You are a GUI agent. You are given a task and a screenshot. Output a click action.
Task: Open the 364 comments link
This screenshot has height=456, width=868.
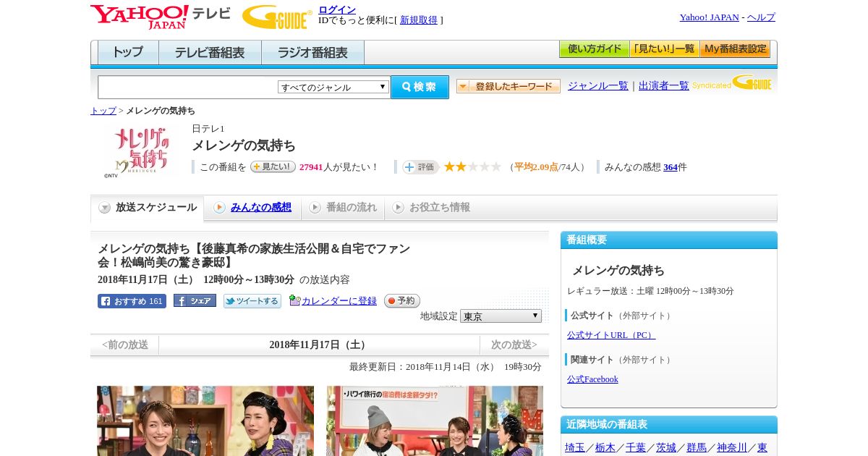pos(671,167)
